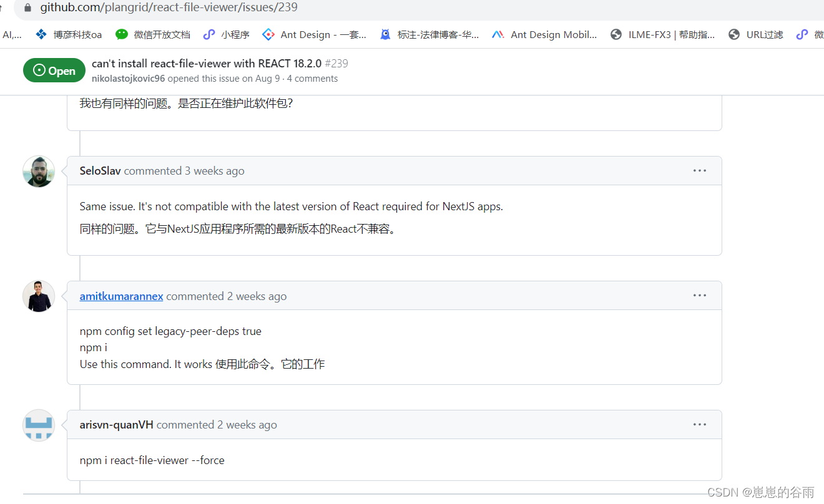Click the issue number #239 link

coord(337,63)
